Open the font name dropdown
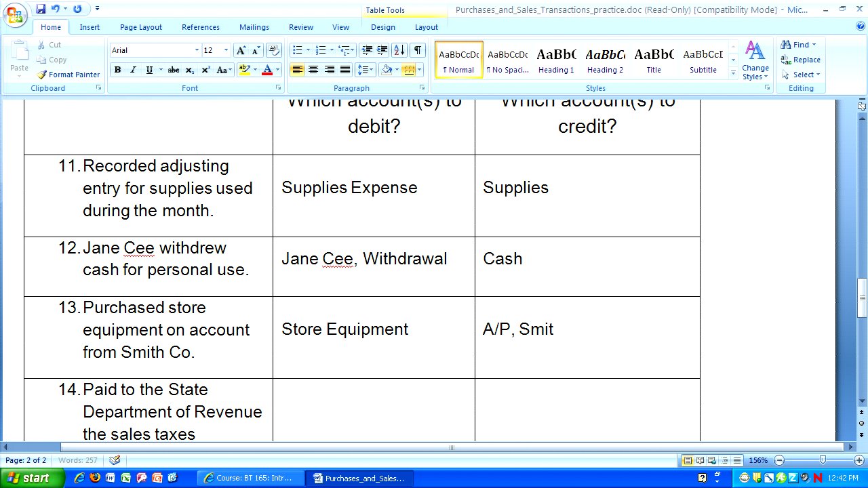The width and height of the screenshot is (868, 488). coord(197,50)
